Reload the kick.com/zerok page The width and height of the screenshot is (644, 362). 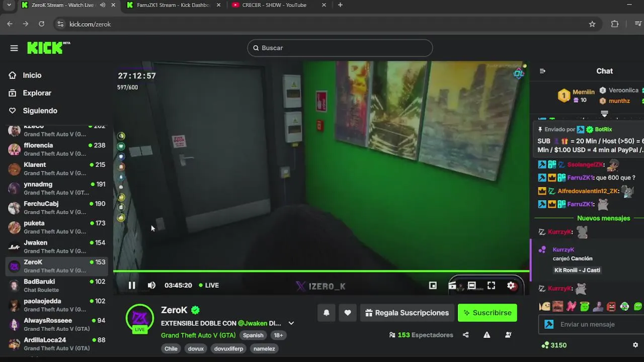click(x=42, y=24)
